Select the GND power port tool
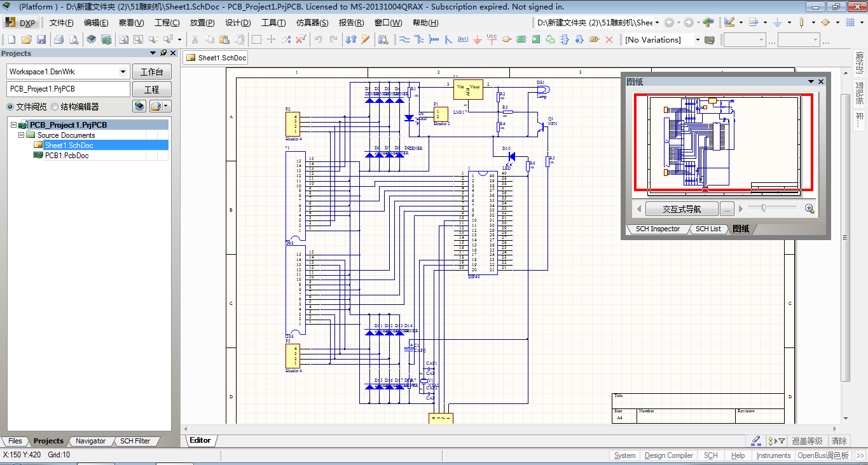Image resolution: width=868 pixels, height=465 pixels. pyautogui.click(x=477, y=39)
